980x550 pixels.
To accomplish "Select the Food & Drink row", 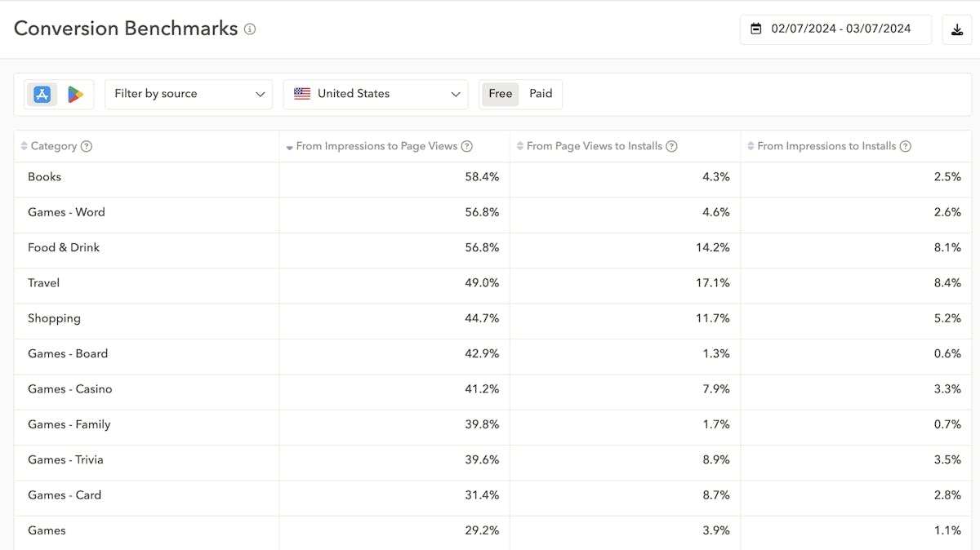I will (x=64, y=248).
